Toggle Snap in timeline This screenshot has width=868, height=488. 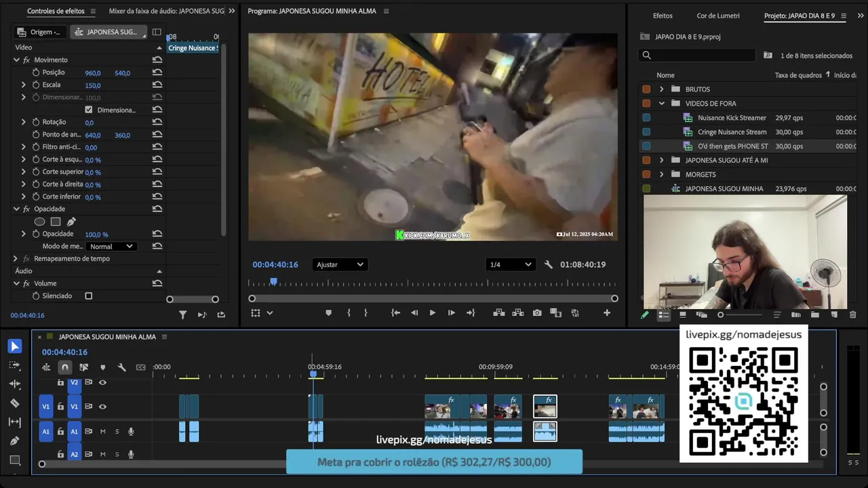(x=65, y=367)
